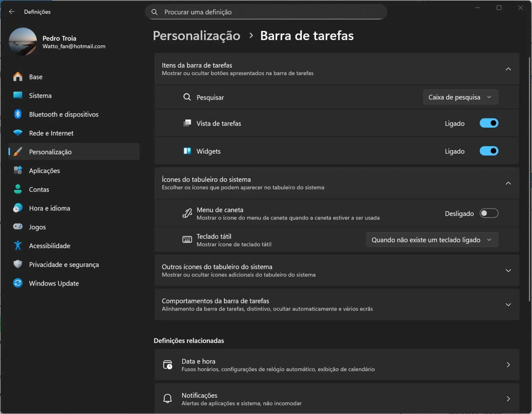
Task: Click the Privacidade e segurança shield icon
Action: (x=18, y=264)
